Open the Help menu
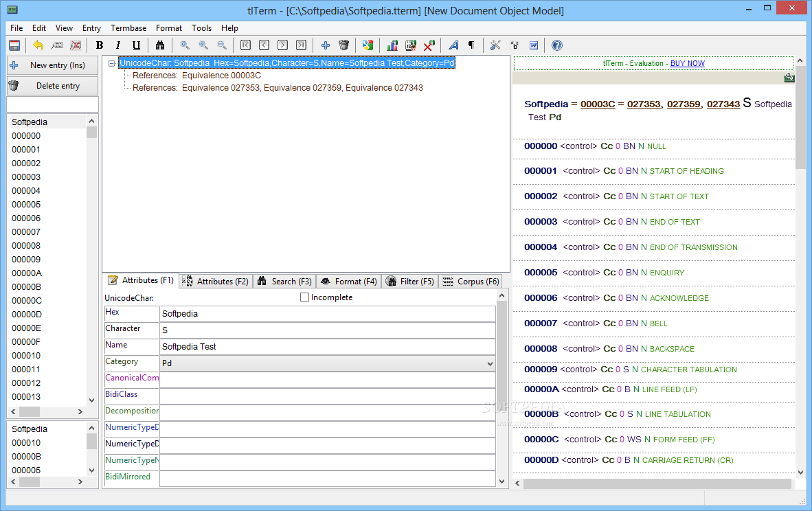The width and height of the screenshot is (812, 511). tap(229, 28)
